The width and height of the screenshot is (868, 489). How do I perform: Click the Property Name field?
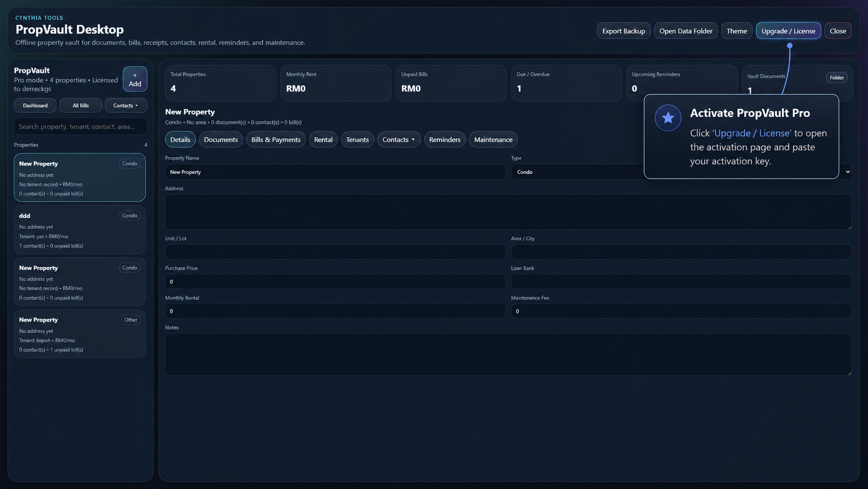(x=335, y=172)
